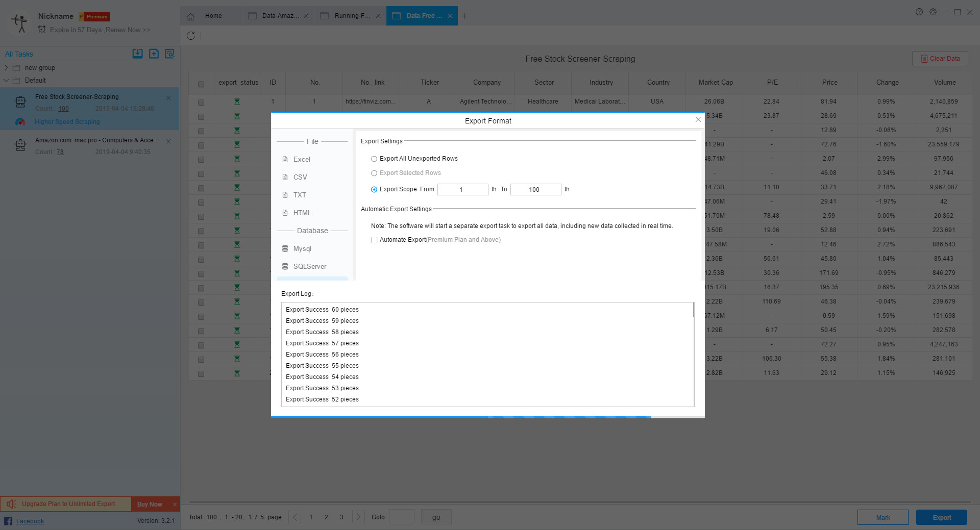Image resolution: width=980 pixels, height=530 pixels.
Task: Click the Home tab house icon
Action: coord(191,16)
